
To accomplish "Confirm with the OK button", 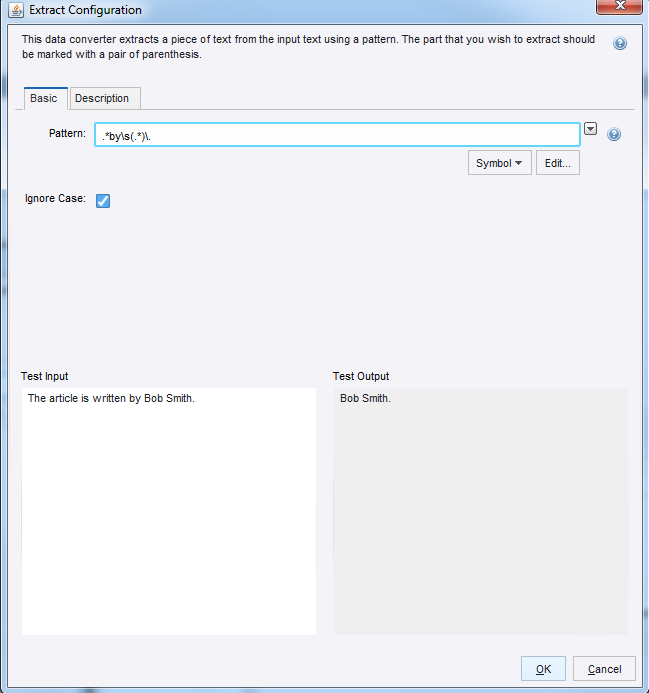I will [543, 669].
